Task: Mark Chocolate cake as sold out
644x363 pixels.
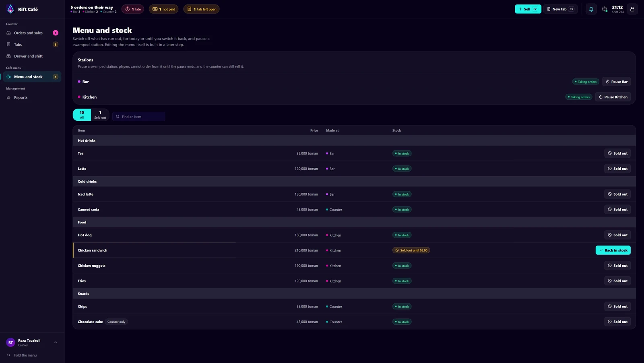Action: (617, 322)
